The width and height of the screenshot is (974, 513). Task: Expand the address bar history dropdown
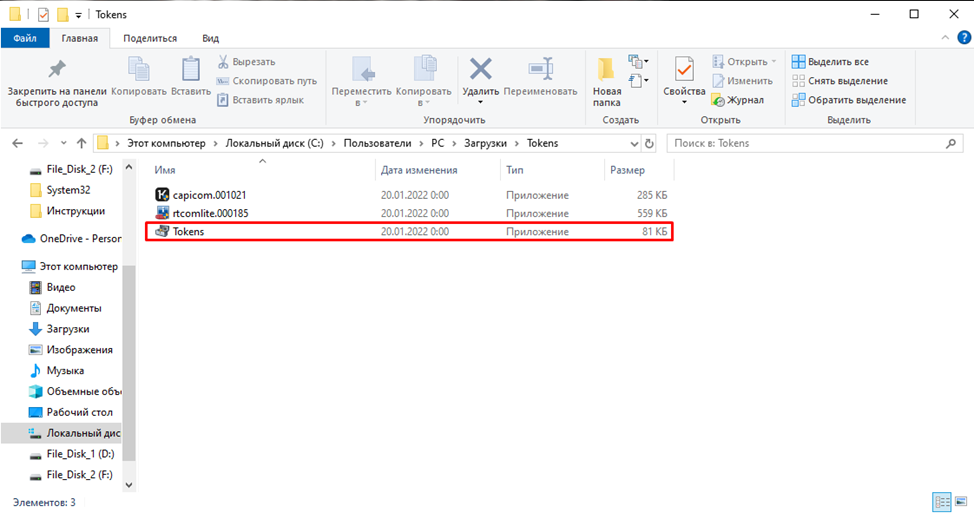pyautogui.click(x=634, y=143)
